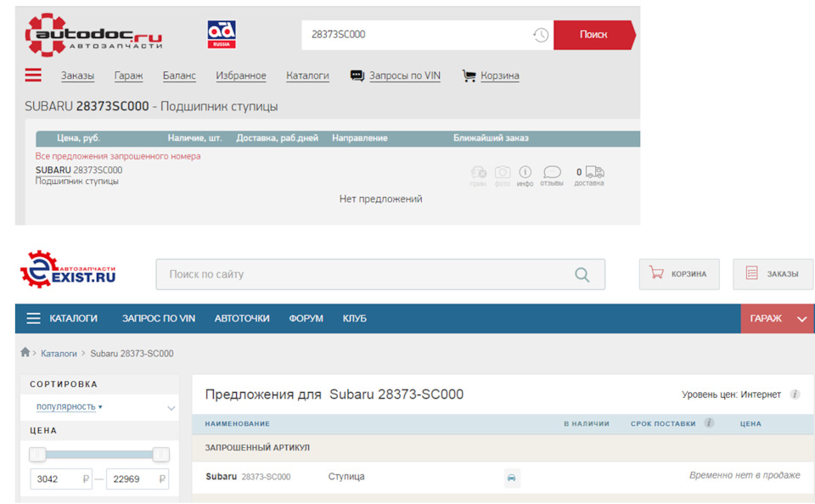815x504 pixels.
Task: Click the доставка delivery truck icon
Action: (595, 171)
